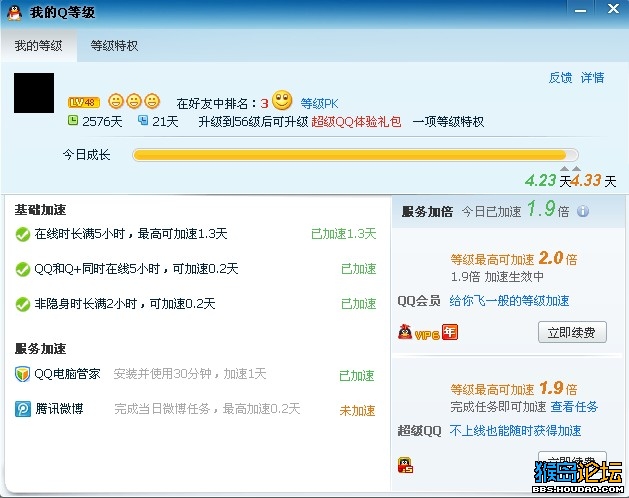Click the info icon beside 1.9倍

pos(583,211)
